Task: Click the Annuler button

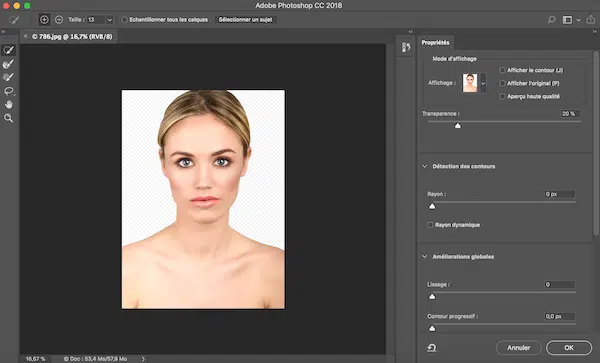Action: pyautogui.click(x=518, y=348)
